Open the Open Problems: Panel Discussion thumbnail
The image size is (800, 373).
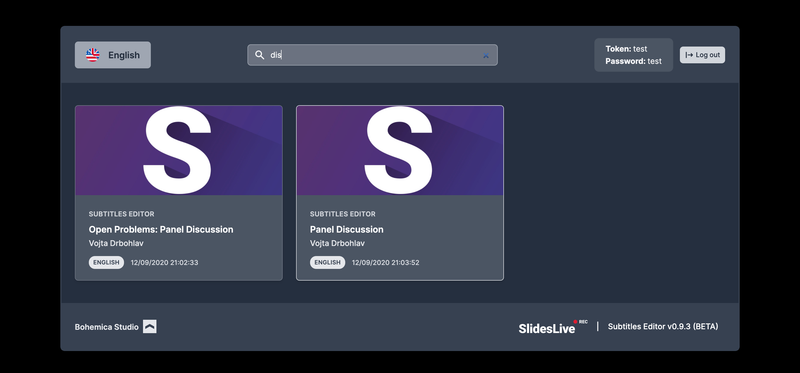179,151
